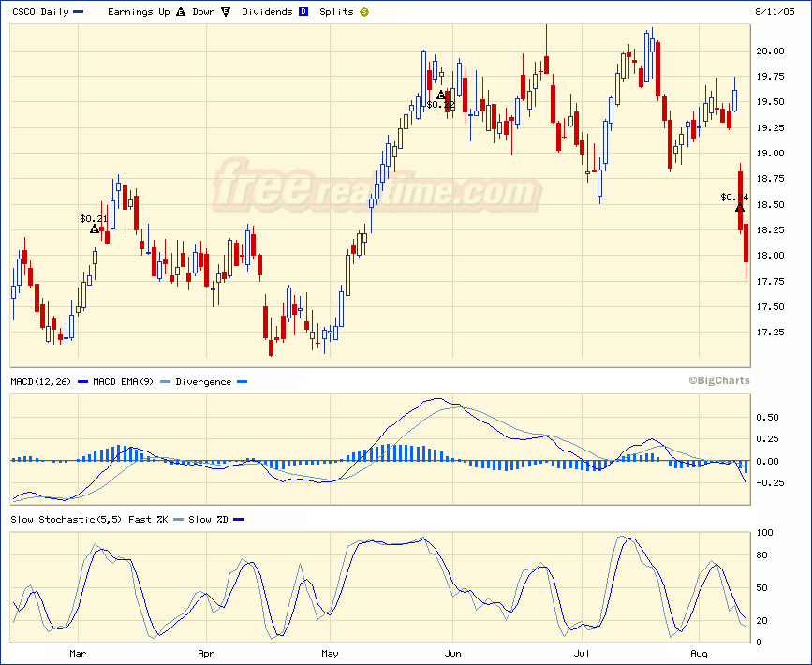Click the 20 stochastic axis label
The height and width of the screenshot is (665, 812).
click(x=762, y=620)
